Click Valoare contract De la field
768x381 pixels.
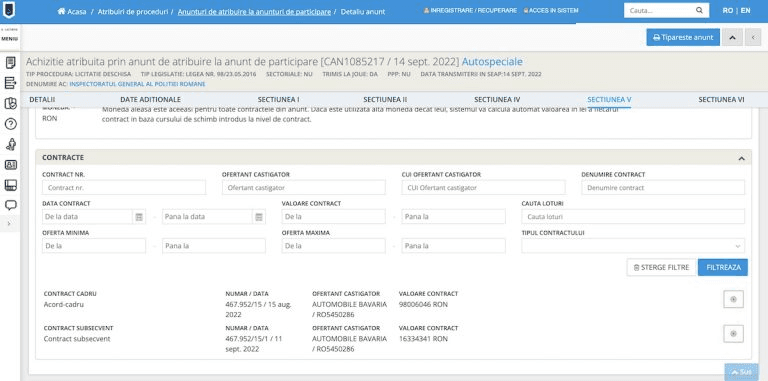tap(334, 216)
